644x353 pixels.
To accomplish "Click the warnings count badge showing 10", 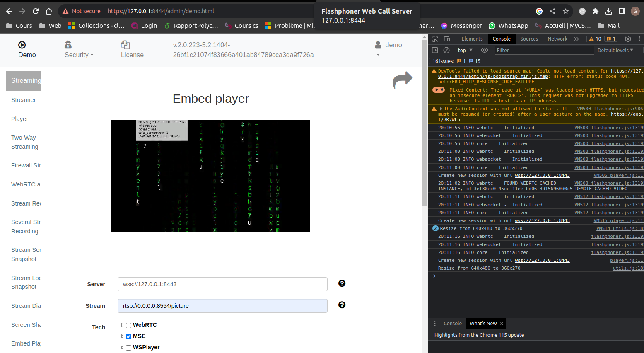I will click(x=595, y=39).
